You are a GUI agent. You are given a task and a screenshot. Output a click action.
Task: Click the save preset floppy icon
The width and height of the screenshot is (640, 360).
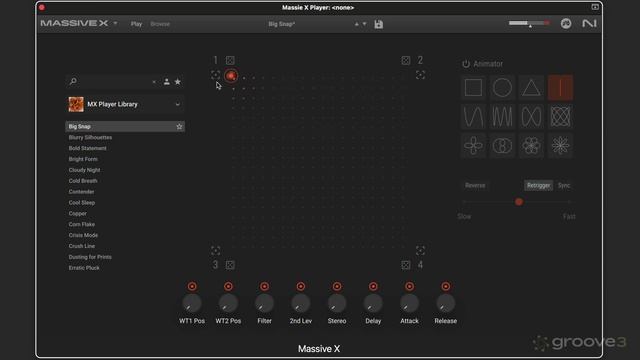coord(379,24)
